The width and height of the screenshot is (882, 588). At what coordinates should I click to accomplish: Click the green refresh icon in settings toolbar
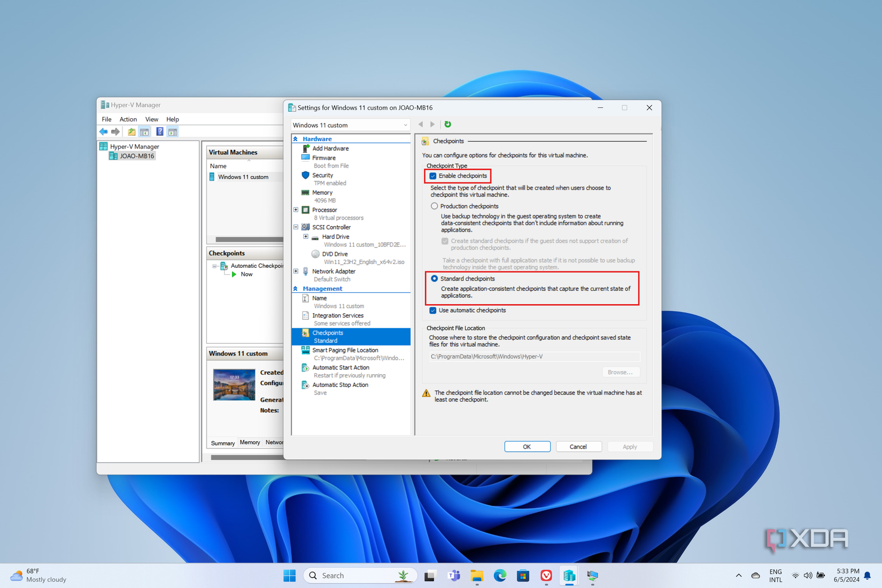point(448,125)
